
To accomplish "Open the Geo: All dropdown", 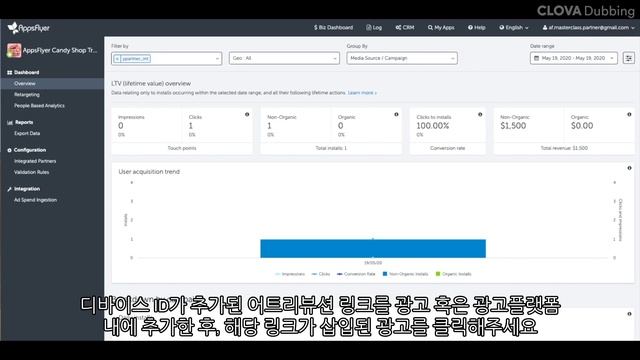I will pos(284,58).
